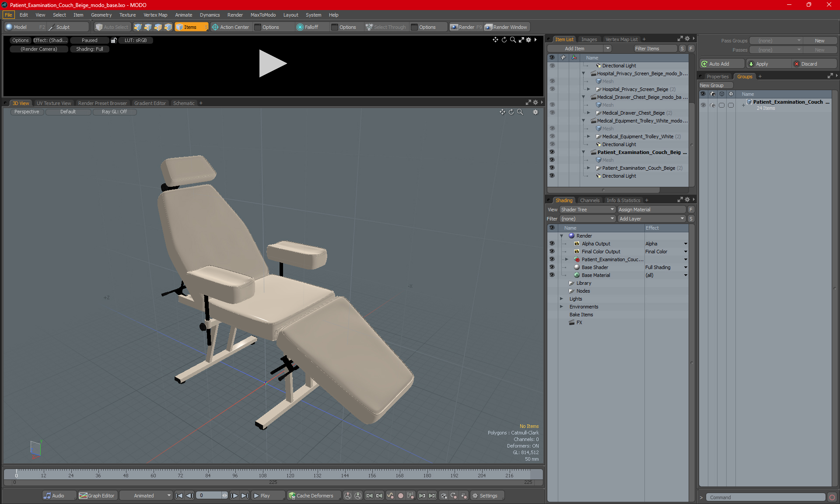This screenshot has height=504, width=840.
Task: Click the Sculpt mode button
Action: (x=68, y=27)
